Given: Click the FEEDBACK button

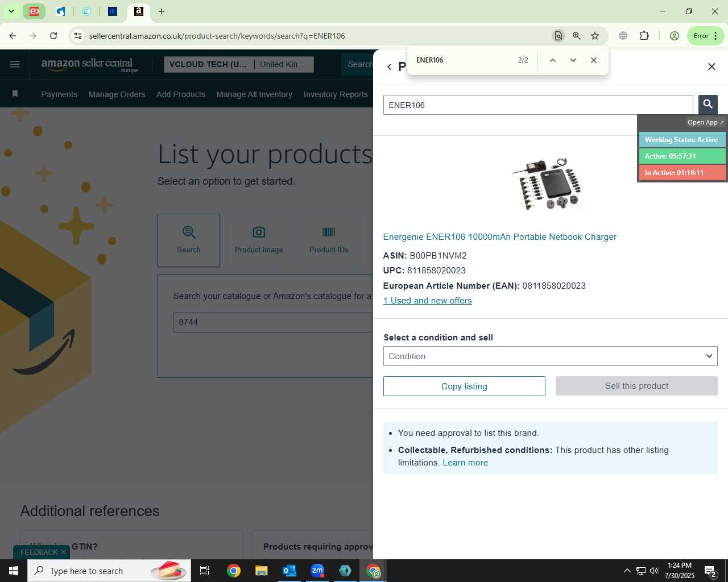Looking at the screenshot, I should (x=39, y=552).
